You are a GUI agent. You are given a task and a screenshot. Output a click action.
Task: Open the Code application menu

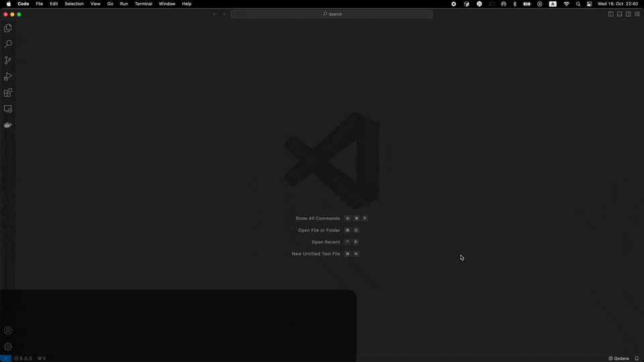23,4
